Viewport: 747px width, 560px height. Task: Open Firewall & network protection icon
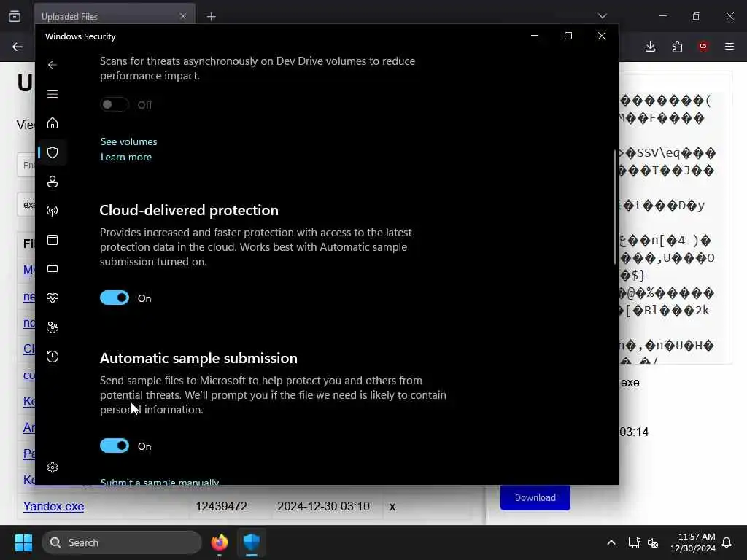click(53, 211)
